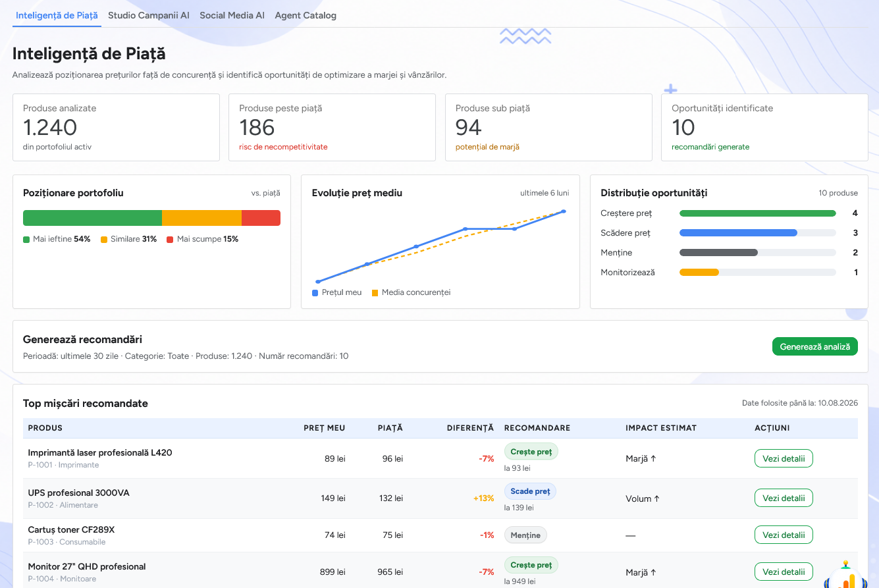Screen dimensions: 879x588
Task: Click the green segment of the portfolio bar
Action: point(92,218)
